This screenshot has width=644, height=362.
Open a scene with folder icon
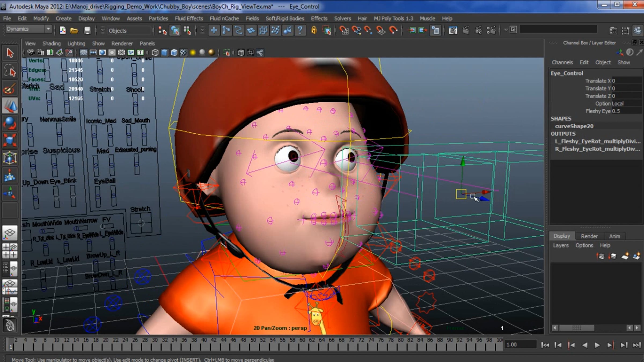pyautogui.click(x=74, y=30)
